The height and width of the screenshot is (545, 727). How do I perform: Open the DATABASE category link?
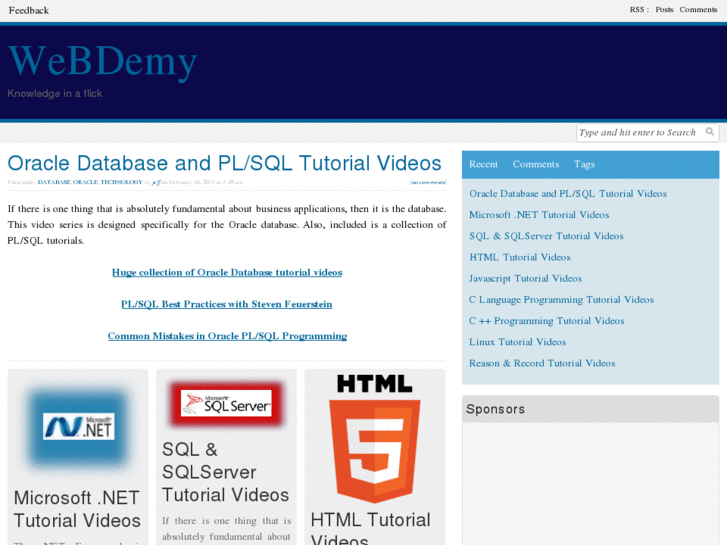point(54,182)
